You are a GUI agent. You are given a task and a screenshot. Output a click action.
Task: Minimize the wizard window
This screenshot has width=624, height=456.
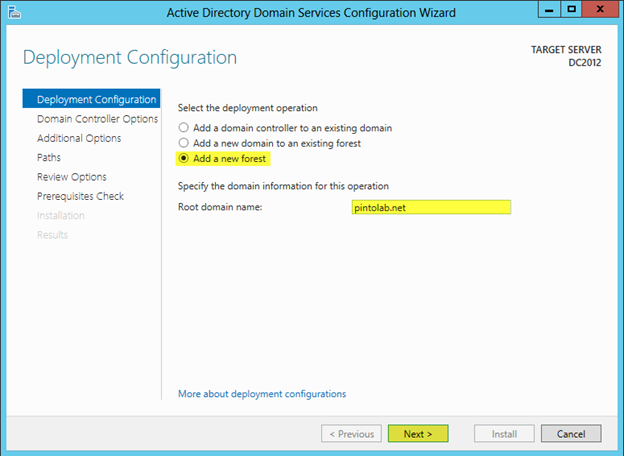click(x=549, y=9)
